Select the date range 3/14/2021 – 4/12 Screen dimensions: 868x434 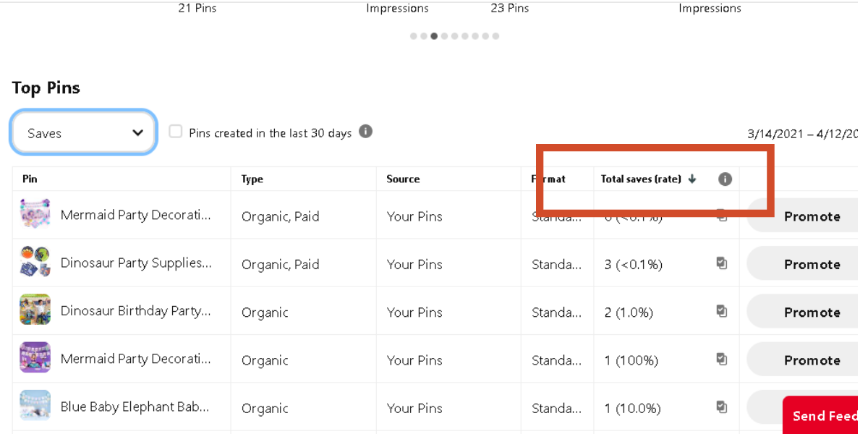pyautogui.click(x=801, y=134)
